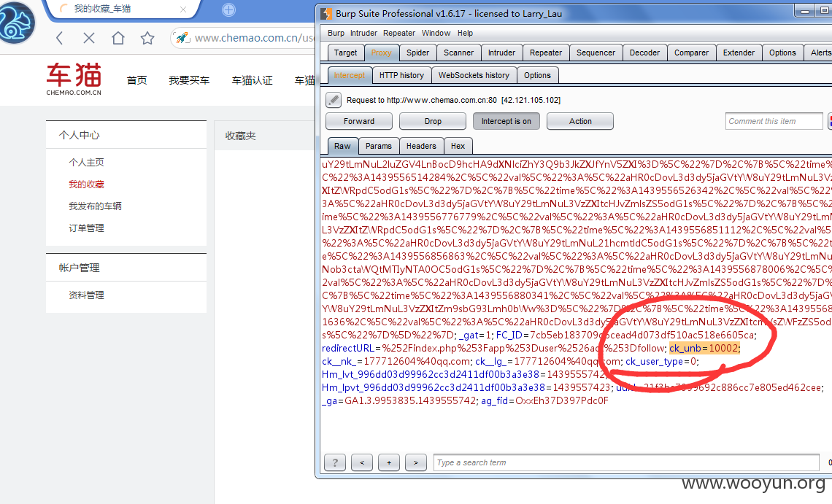832x504 pixels.
Task: Open the Window menu
Action: pyautogui.click(x=436, y=33)
